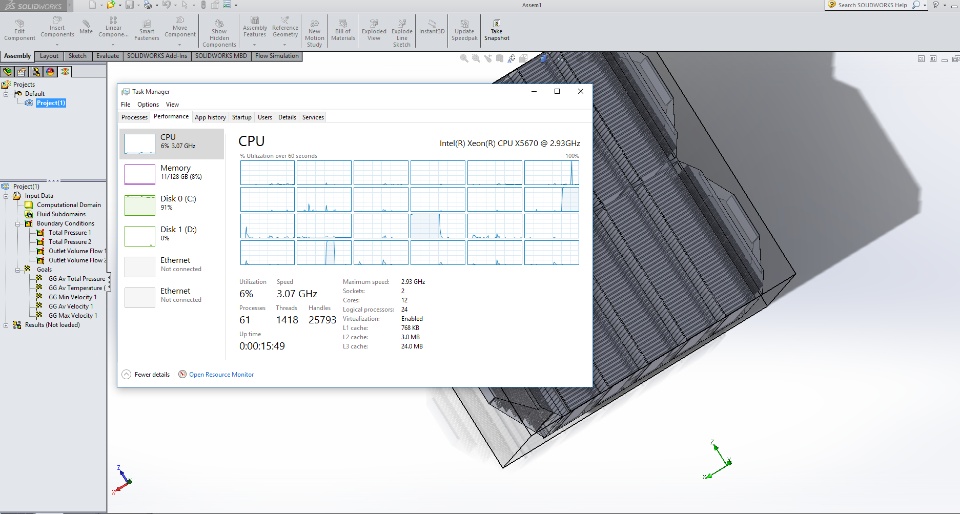
Task: Open PropertyManager panel tab icon
Action: pos(22,72)
